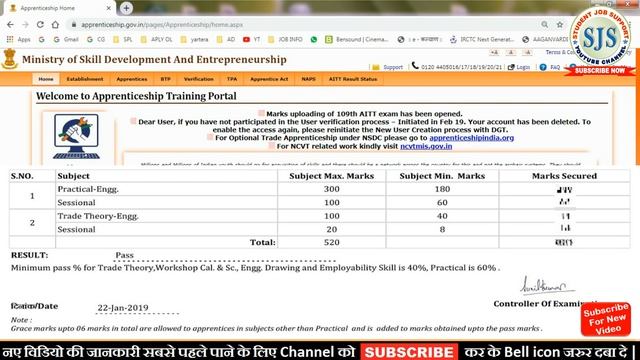
Task: Open the Bensound Cinema bookmark
Action: (358, 40)
